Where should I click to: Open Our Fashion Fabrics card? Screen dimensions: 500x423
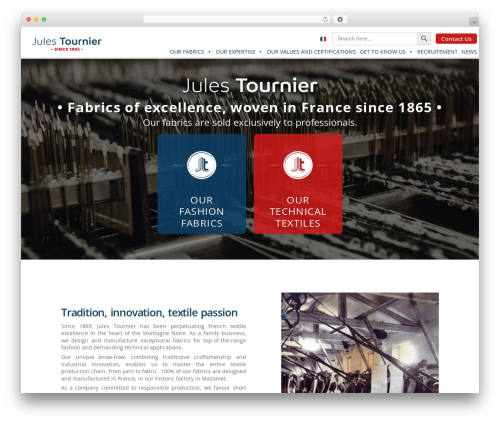[x=202, y=184]
